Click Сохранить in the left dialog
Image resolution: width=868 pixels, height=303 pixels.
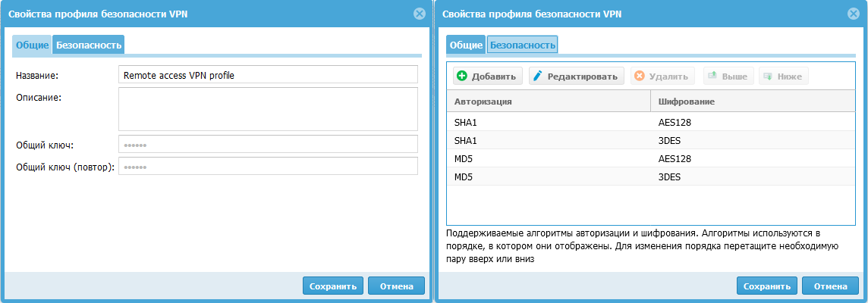click(333, 286)
